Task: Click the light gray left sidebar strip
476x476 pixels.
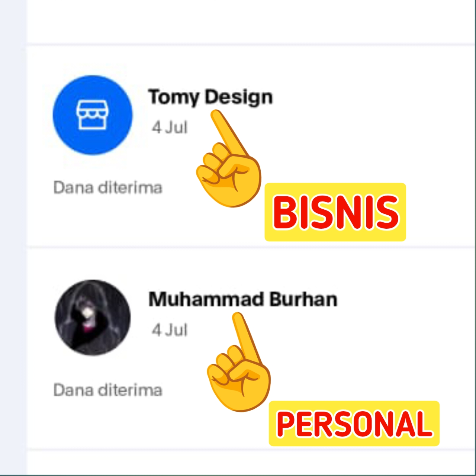Action: pyautogui.click(x=13, y=238)
